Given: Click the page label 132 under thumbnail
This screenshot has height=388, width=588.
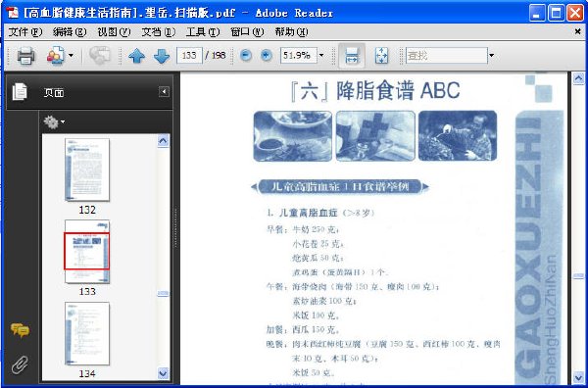Looking at the screenshot, I should [87, 210].
